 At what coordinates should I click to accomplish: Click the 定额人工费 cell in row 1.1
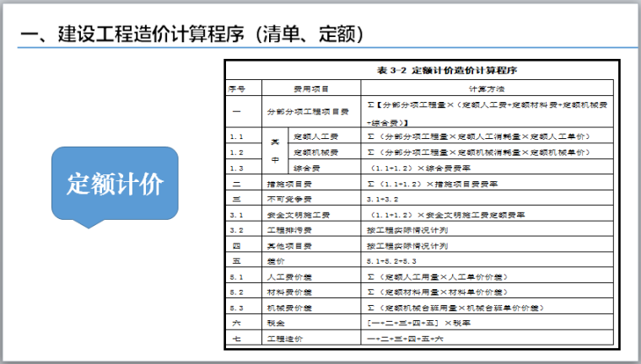point(324,136)
